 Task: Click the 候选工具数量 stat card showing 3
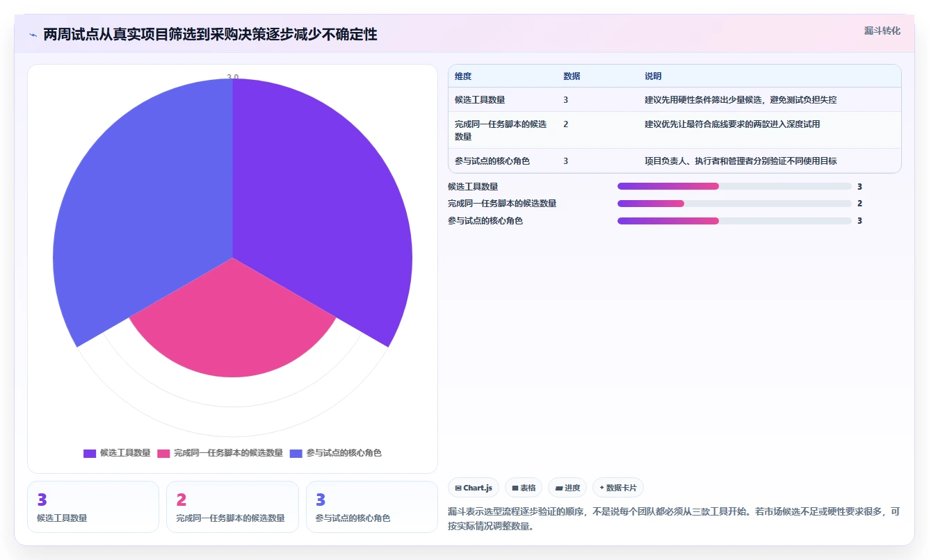tap(93, 507)
